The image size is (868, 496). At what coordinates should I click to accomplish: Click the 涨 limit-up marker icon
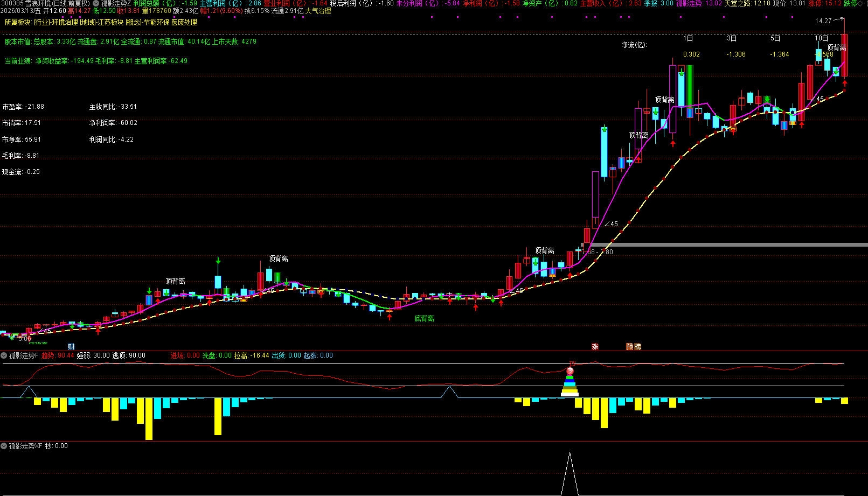[x=595, y=346]
